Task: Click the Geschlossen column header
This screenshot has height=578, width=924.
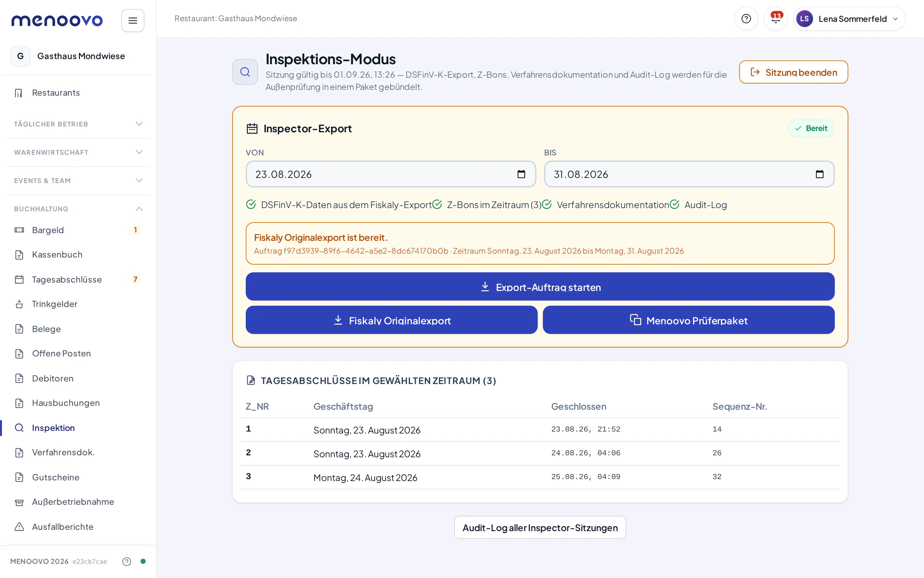Action: point(578,406)
